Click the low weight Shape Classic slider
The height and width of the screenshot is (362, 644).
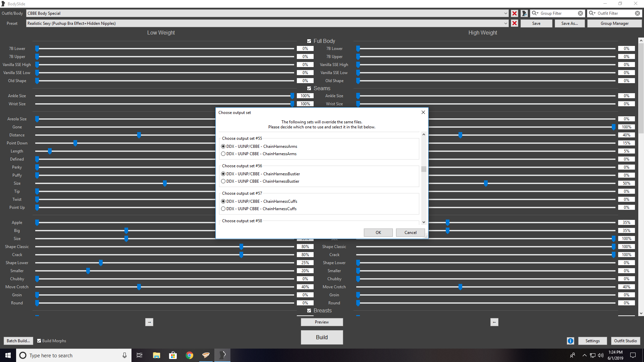point(241,247)
